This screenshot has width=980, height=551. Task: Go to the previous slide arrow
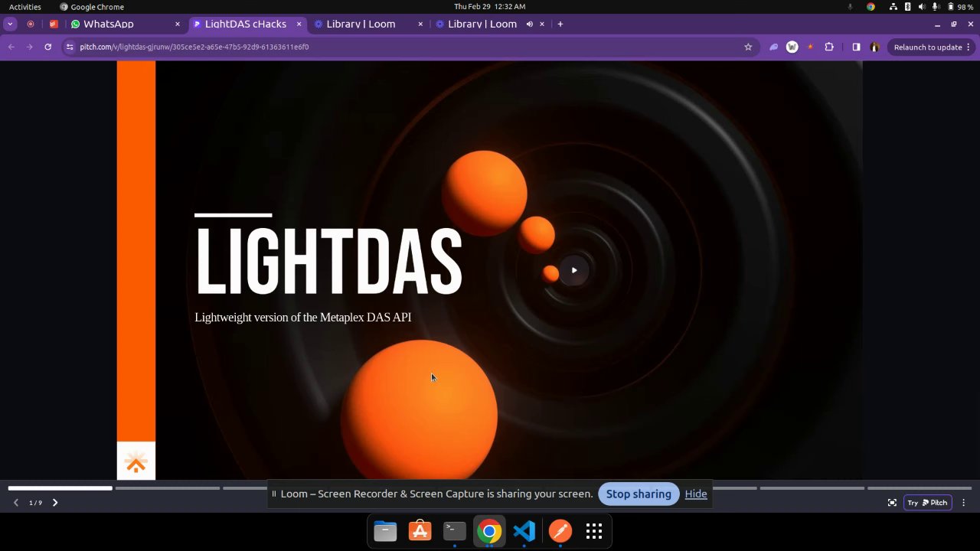pos(16,503)
